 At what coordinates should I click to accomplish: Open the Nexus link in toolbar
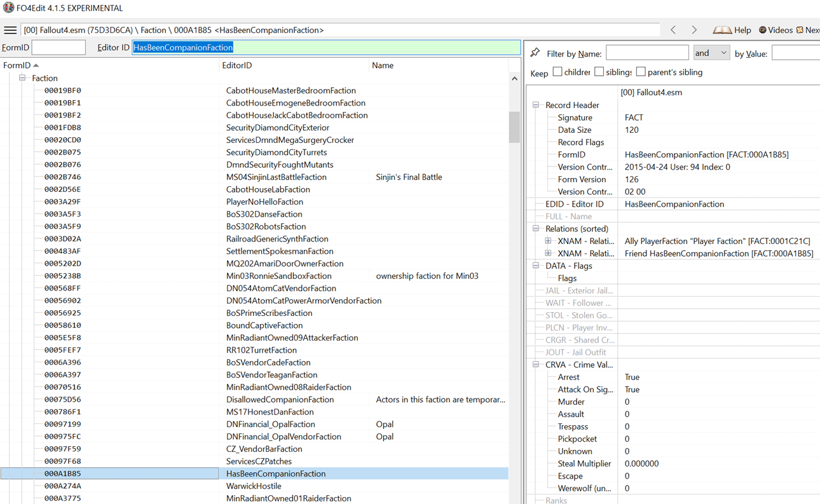[x=808, y=30]
